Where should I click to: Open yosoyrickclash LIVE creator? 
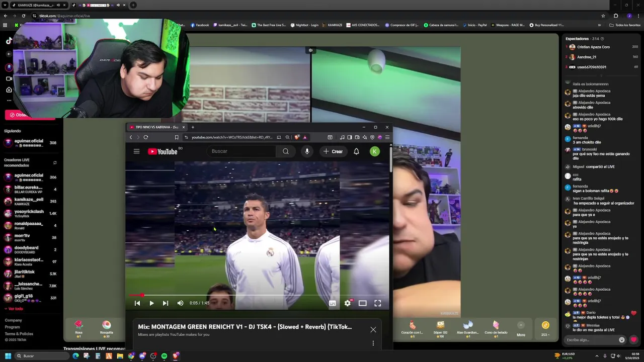[30, 213]
